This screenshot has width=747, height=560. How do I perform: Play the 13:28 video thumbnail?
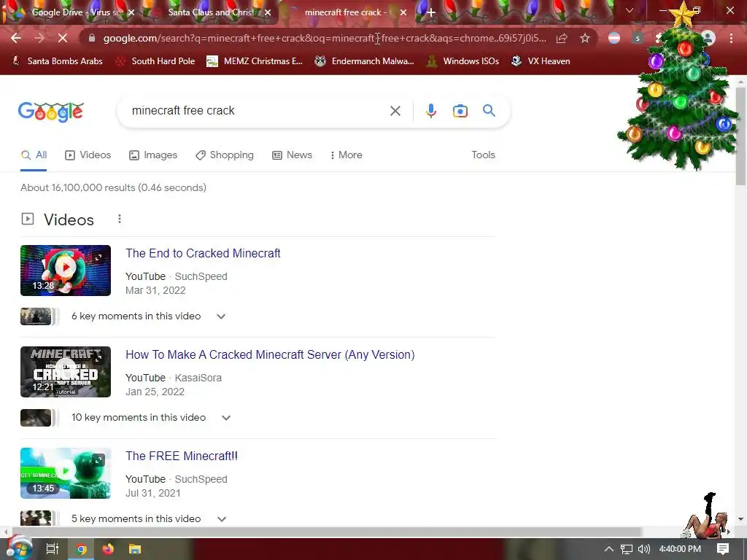pyautogui.click(x=66, y=271)
